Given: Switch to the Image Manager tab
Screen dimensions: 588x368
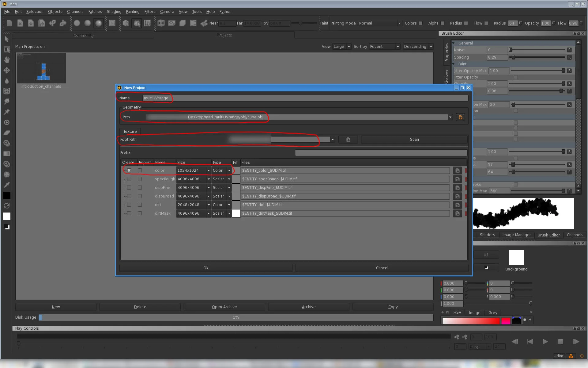Looking at the screenshot, I should pyautogui.click(x=516, y=235).
